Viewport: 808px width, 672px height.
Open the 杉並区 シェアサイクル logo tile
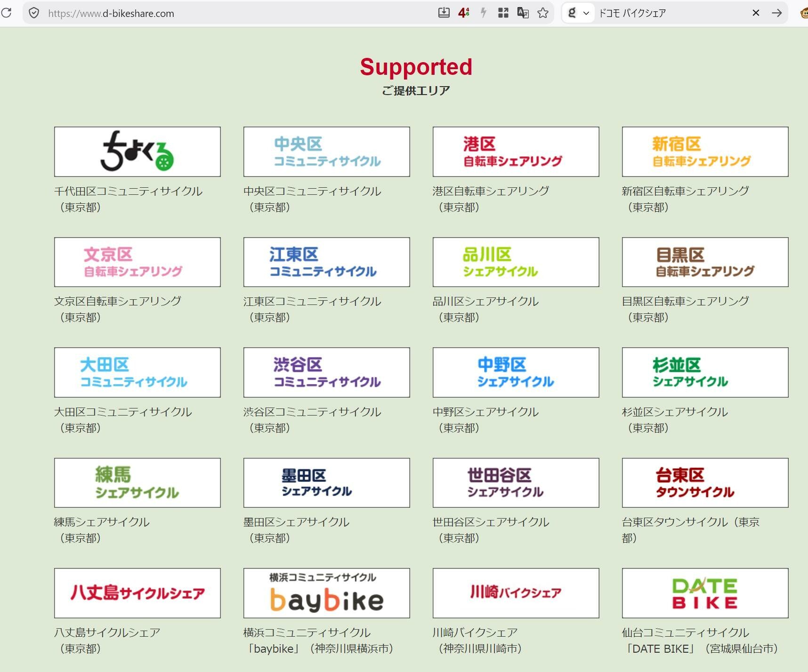(x=705, y=372)
